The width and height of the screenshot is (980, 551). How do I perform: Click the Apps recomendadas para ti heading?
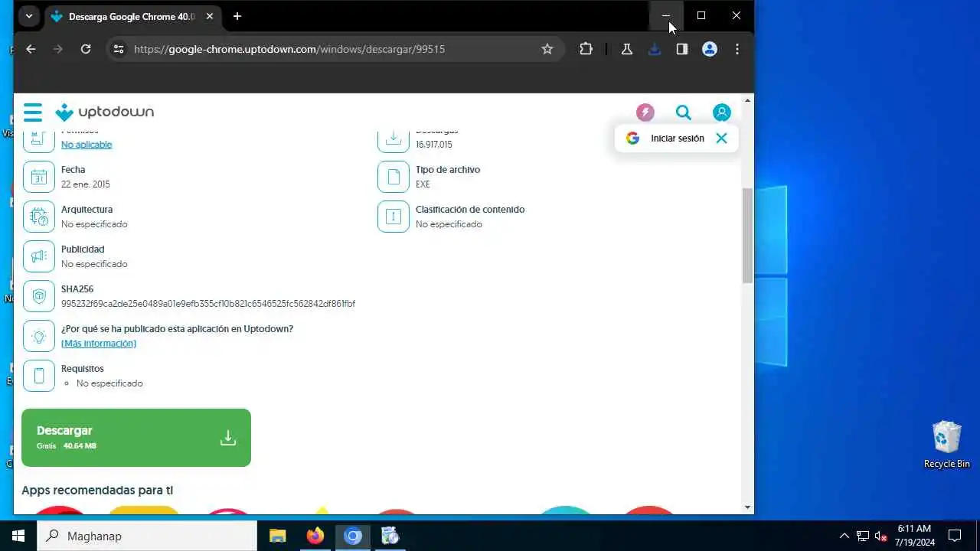[x=97, y=490]
